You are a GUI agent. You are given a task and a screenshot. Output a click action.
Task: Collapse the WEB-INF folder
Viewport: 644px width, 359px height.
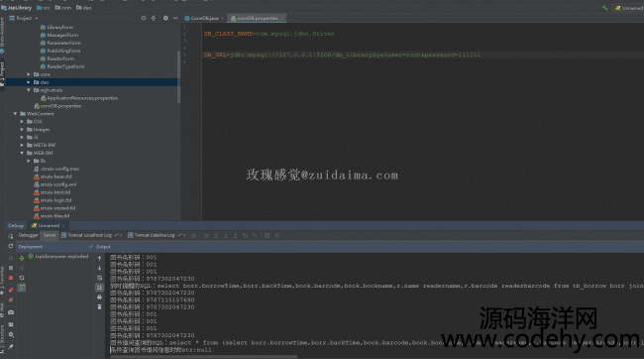click(22, 153)
